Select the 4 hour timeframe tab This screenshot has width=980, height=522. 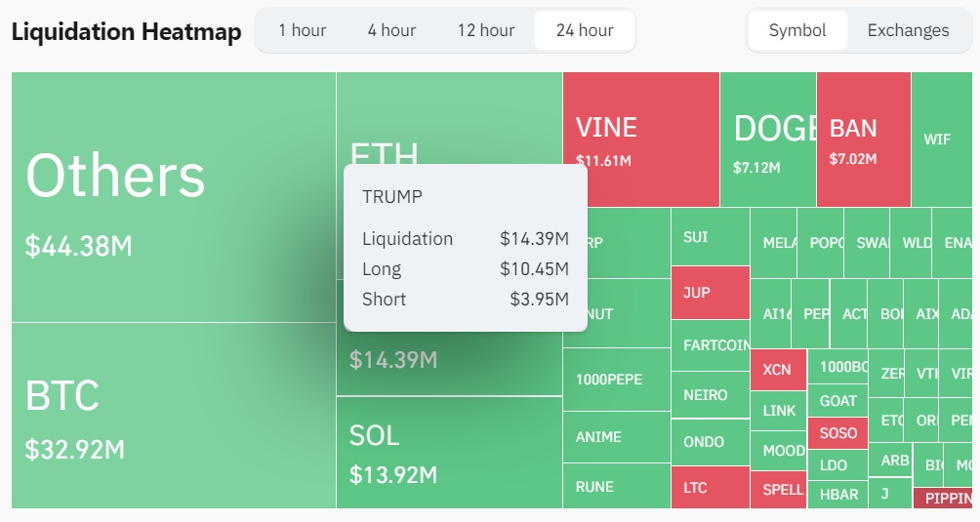point(391,30)
